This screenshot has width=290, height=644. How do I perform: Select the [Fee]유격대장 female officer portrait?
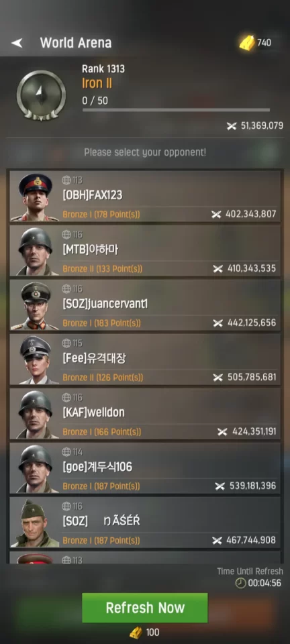pyautogui.click(x=35, y=360)
